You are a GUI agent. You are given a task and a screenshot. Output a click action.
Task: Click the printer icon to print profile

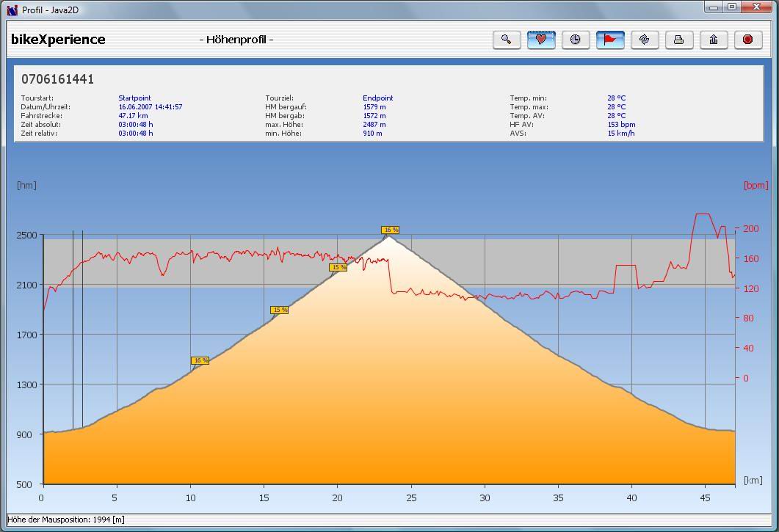[678, 40]
